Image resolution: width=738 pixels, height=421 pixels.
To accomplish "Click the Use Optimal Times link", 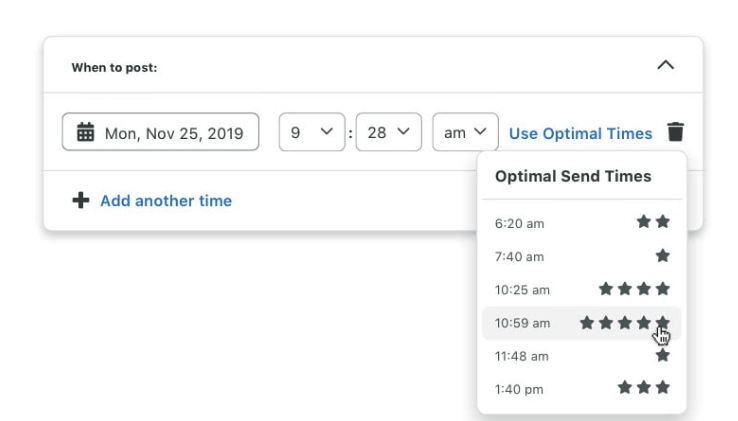I will pos(580,133).
